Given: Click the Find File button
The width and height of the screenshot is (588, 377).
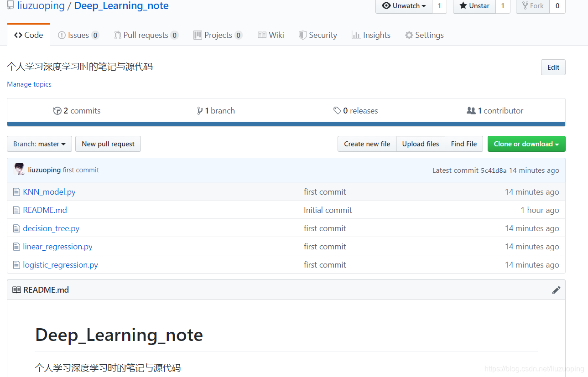Looking at the screenshot, I should [x=464, y=144].
